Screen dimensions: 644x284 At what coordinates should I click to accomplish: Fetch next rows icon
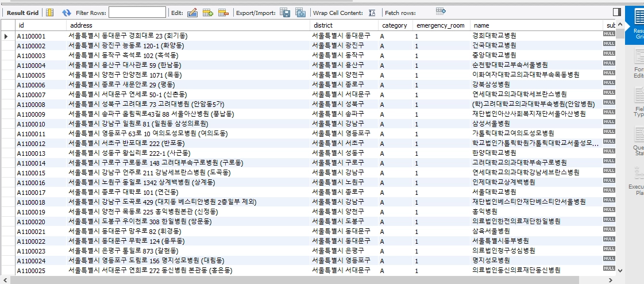point(441,11)
